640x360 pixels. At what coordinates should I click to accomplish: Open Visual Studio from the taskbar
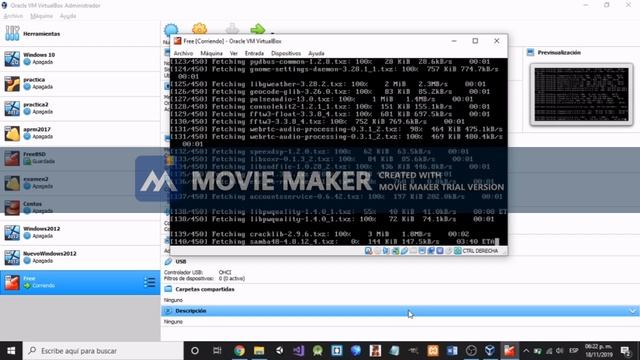[x=299, y=351]
